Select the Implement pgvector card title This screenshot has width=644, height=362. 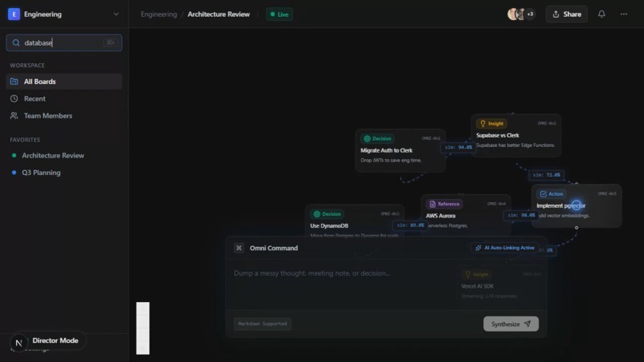561,206
